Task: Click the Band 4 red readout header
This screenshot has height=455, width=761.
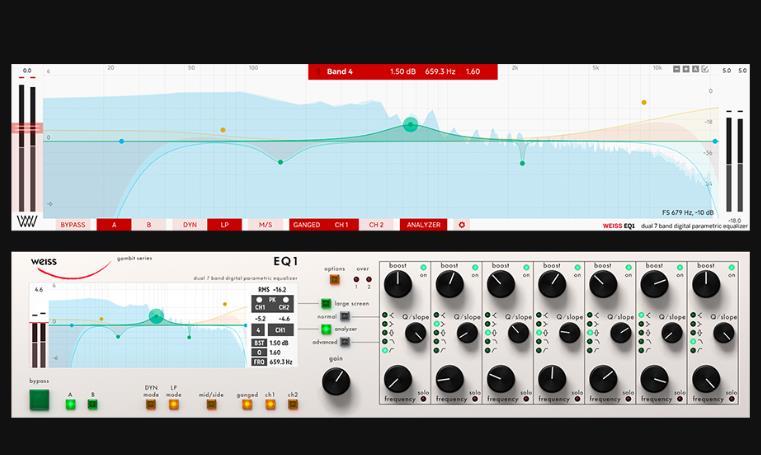Action: click(403, 71)
